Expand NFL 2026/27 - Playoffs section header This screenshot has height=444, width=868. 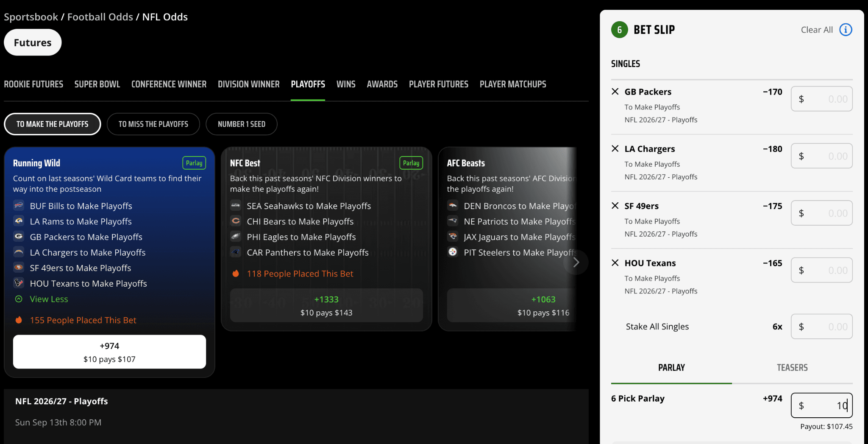click(61, 401)
